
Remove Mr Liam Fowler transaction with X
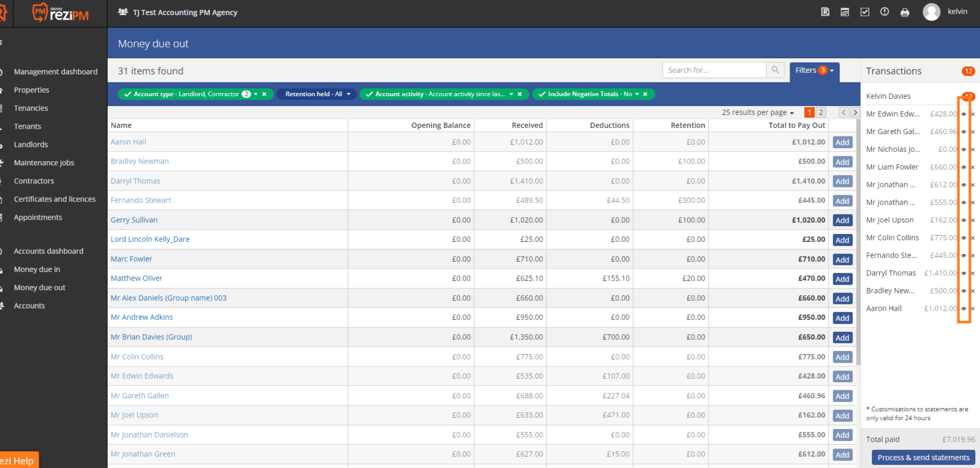973,167
